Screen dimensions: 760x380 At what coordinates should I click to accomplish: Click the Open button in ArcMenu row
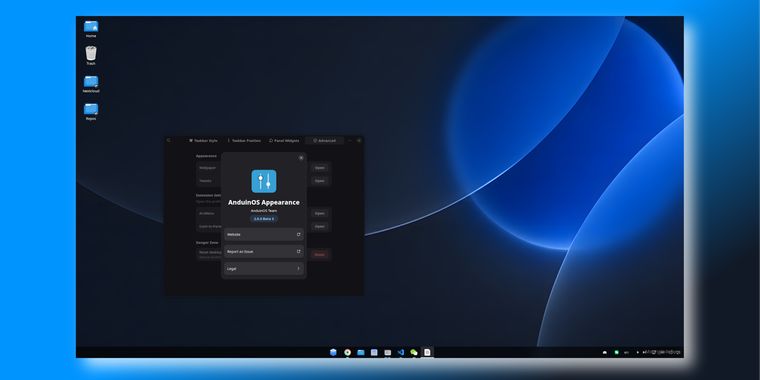[319, 213]
